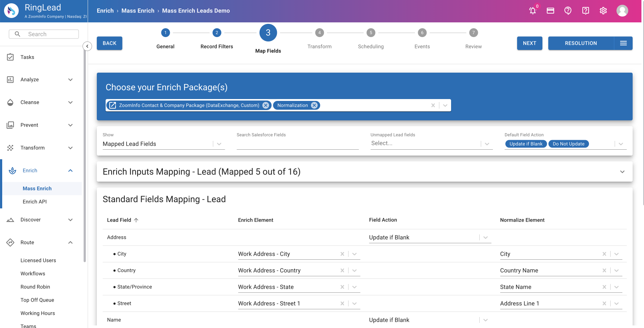This screenshot has width=644, height=328.
Task: Open the settings gear icon
Action: coord(603,11)
